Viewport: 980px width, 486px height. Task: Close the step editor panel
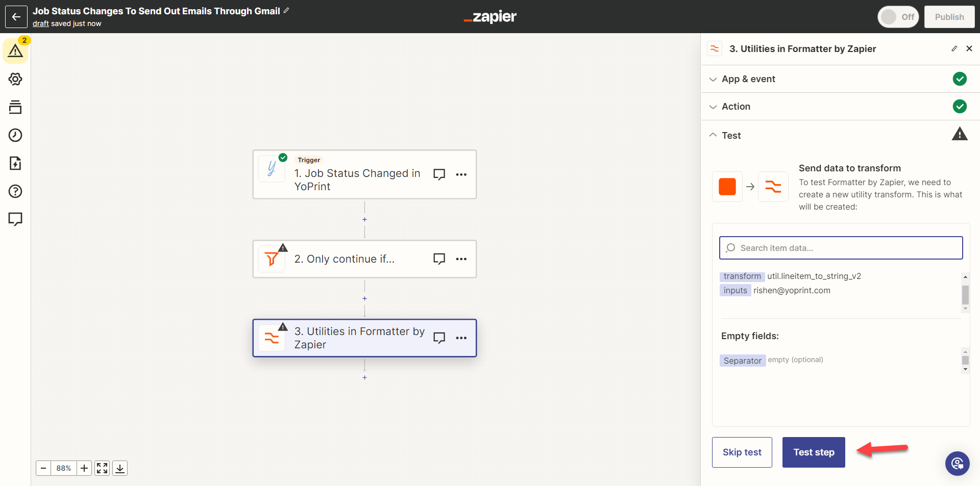969,48
